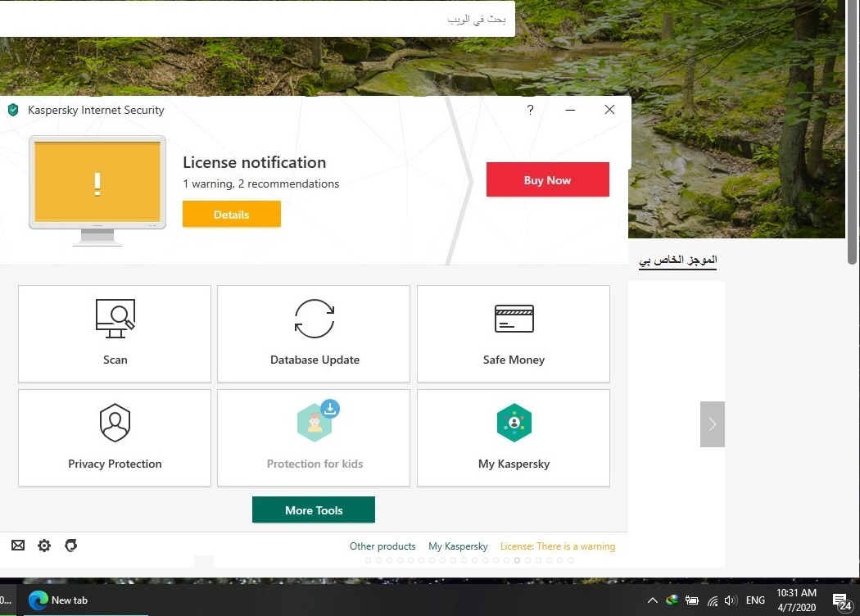Open Kaspersky settings gear icon
The image size is (860, 616).
44,546
